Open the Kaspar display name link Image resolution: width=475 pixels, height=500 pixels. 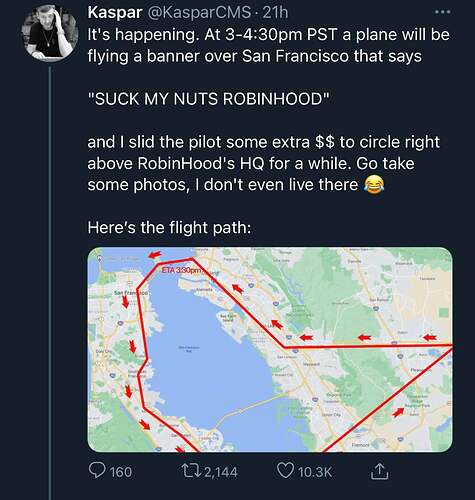pos(115,13)
